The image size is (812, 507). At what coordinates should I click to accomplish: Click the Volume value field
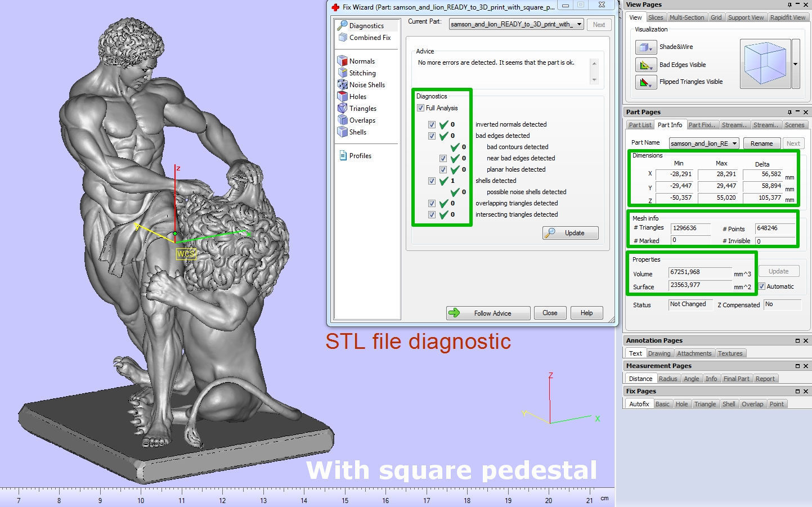pos(700,272)
